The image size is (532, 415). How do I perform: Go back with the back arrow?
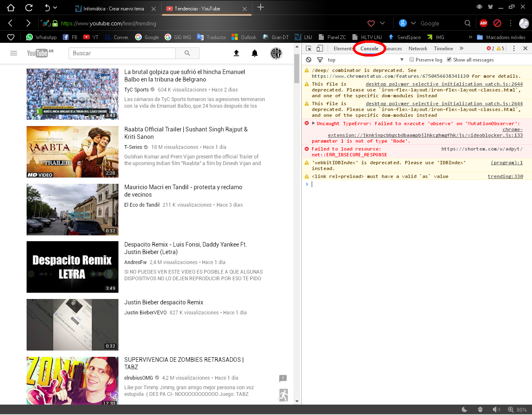point(10,23)
